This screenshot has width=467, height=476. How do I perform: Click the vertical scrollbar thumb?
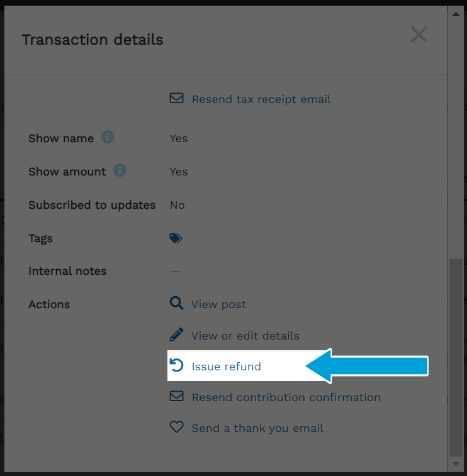pyautogui.click(x=456, y=357)
